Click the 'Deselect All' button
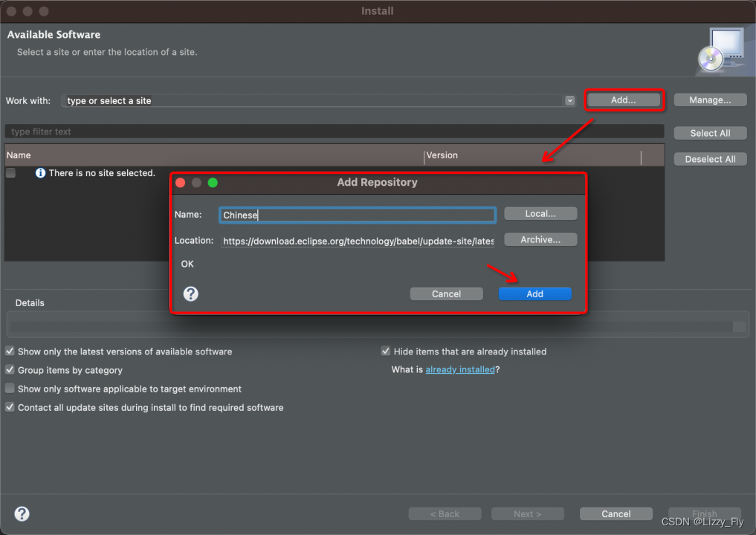 coord(710,159)
